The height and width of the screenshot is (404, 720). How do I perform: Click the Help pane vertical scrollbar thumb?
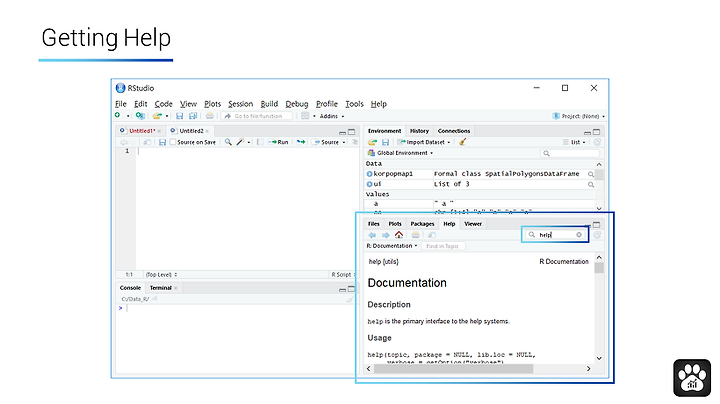[599, 268]
